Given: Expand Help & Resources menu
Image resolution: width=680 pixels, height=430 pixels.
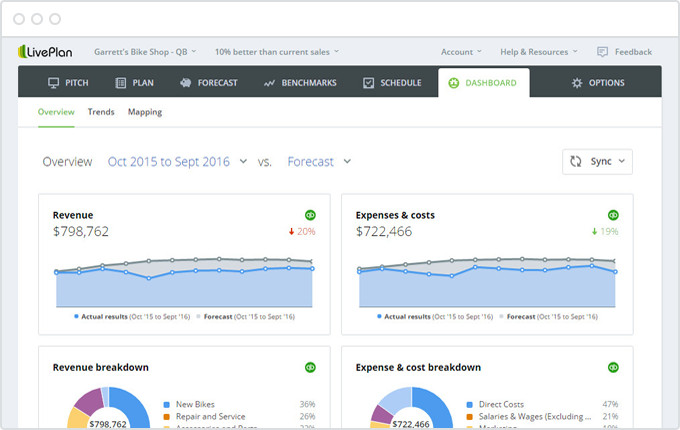Looking at the screenshot, I should (x=539, y=52).
